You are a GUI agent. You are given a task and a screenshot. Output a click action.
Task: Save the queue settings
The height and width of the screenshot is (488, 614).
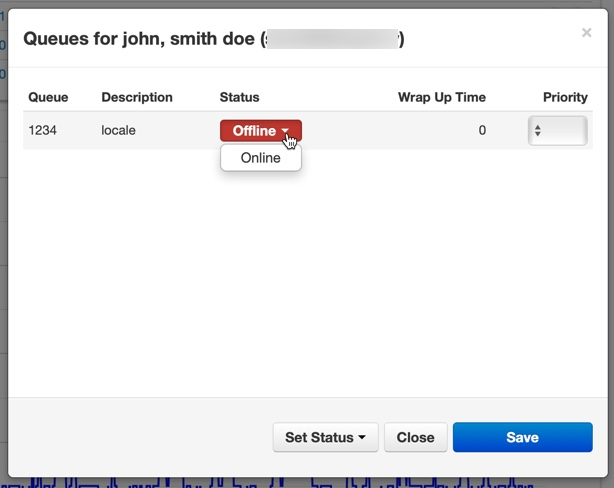coord(522,437)
